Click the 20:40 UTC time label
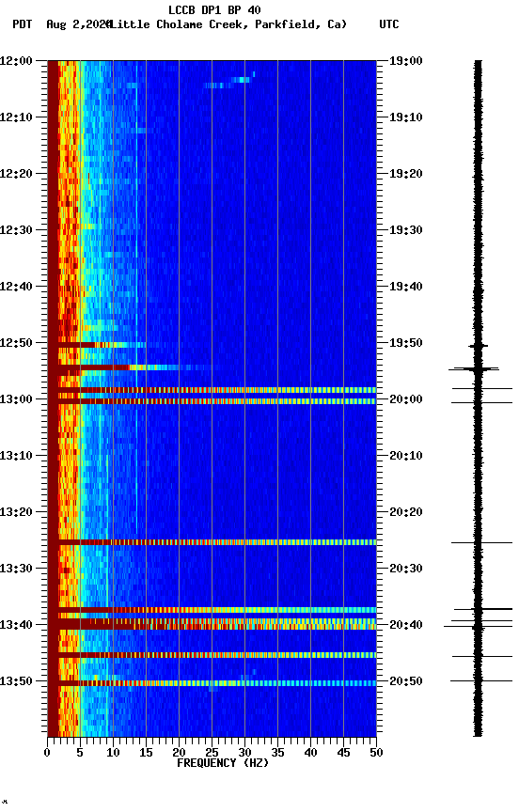This screenshot has width=519, height=812. (x=406, y=625)
